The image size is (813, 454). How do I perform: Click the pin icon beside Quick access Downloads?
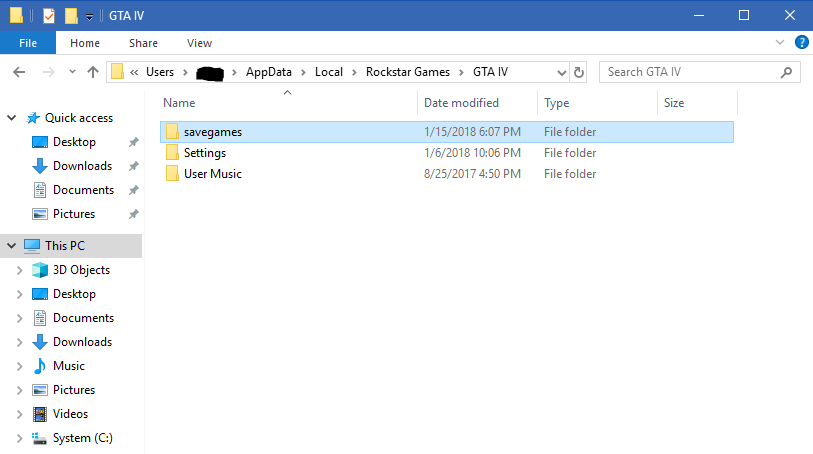(x=134, y=166)
